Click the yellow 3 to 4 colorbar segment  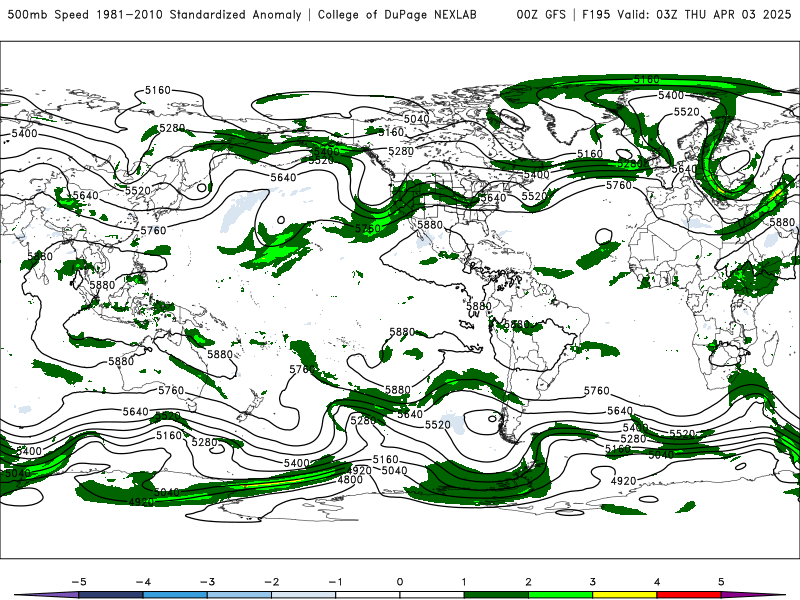click(624, 595)
